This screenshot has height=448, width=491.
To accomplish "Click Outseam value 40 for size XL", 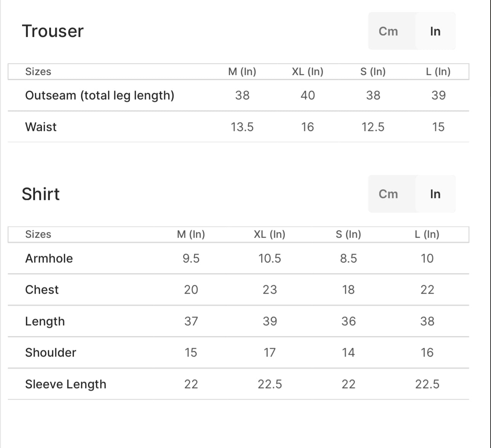I will pyautogui.click(x=308, y=95).
